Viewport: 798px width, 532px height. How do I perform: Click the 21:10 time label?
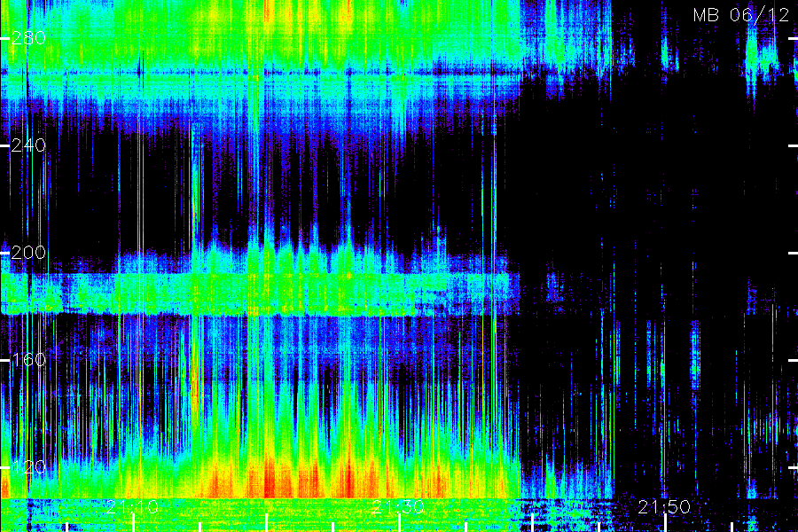[x=132, y=507]
